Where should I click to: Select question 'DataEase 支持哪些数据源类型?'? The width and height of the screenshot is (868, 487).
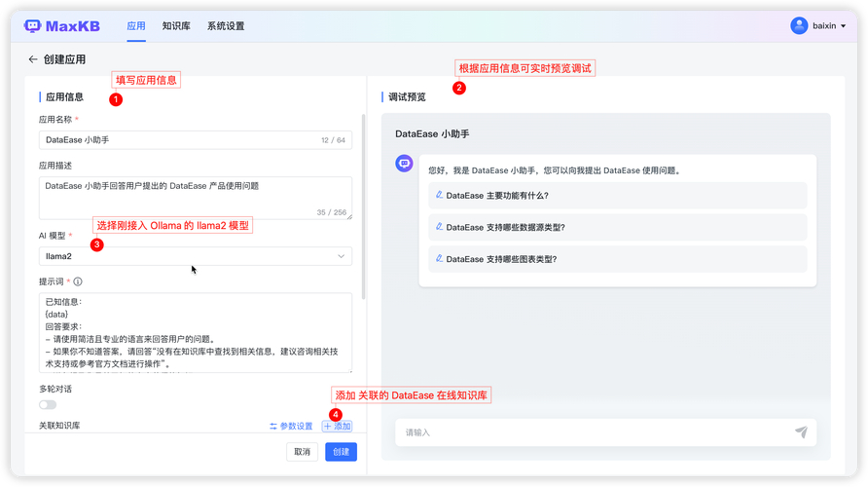pos(618,227)
